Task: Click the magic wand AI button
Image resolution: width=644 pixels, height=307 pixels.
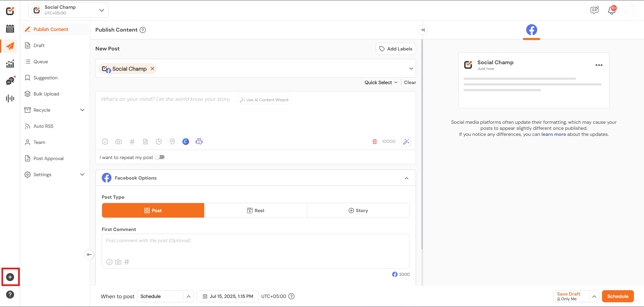Action: [406, 142]
